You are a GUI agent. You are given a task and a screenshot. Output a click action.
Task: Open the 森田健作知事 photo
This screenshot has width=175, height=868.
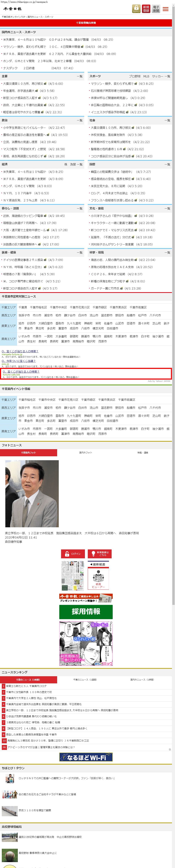32,494
